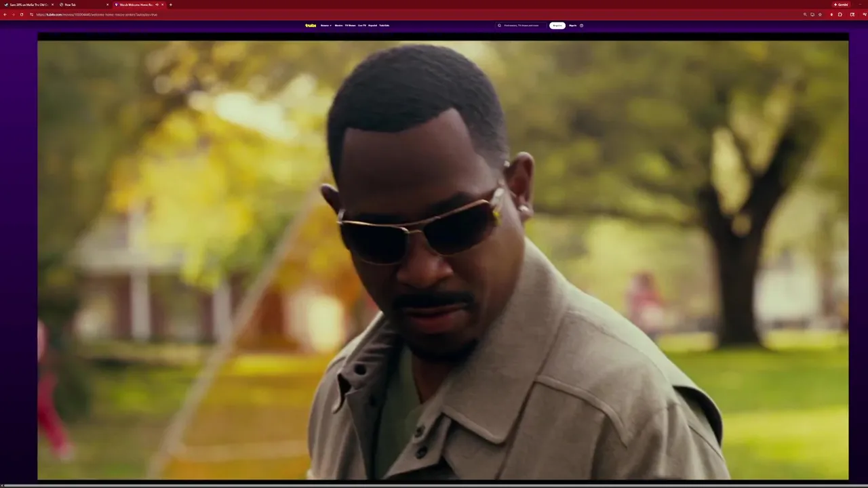Click the browser back arrow
The width and height of the screenshot is (868, 488).
pos(5,14)
